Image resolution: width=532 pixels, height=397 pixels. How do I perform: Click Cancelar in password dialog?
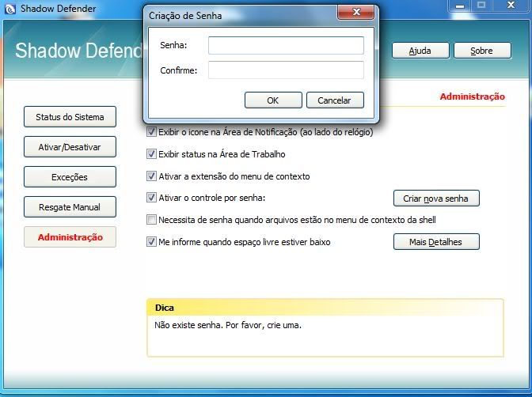(335, 100)
